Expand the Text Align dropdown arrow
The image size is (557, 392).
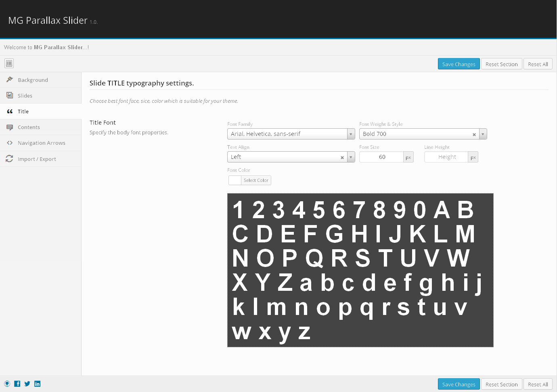coord(351,157)
